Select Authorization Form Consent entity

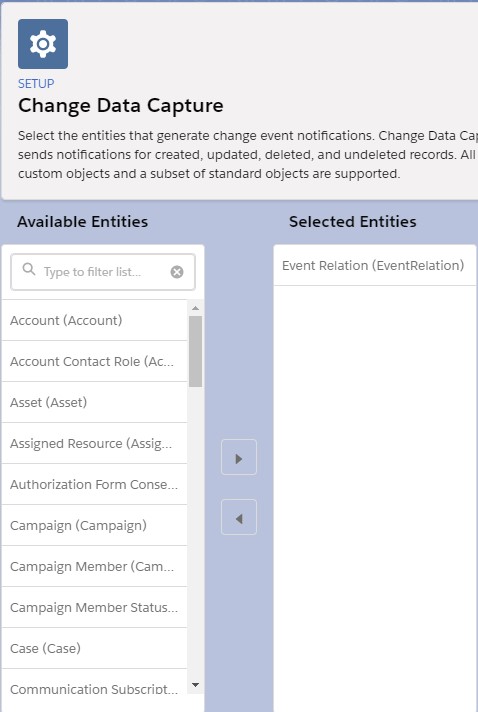click(x=94, y=485)
